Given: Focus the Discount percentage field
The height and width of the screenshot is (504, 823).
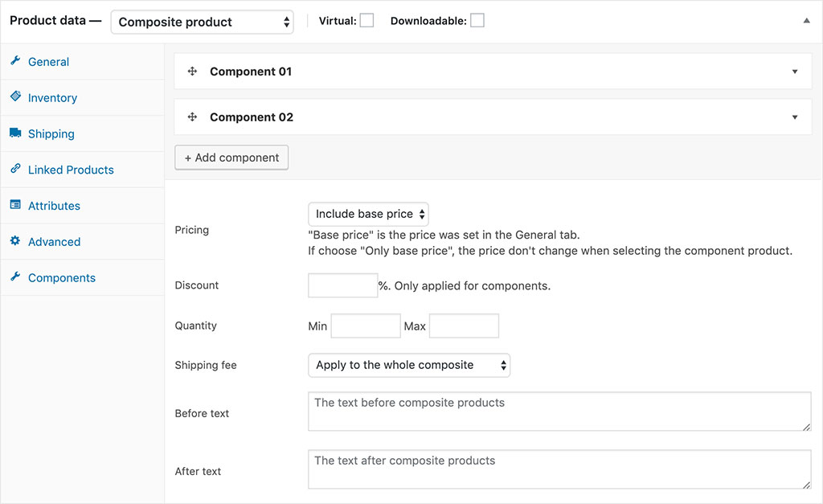Looking at the screenshot, I should [x=343, y=285].
